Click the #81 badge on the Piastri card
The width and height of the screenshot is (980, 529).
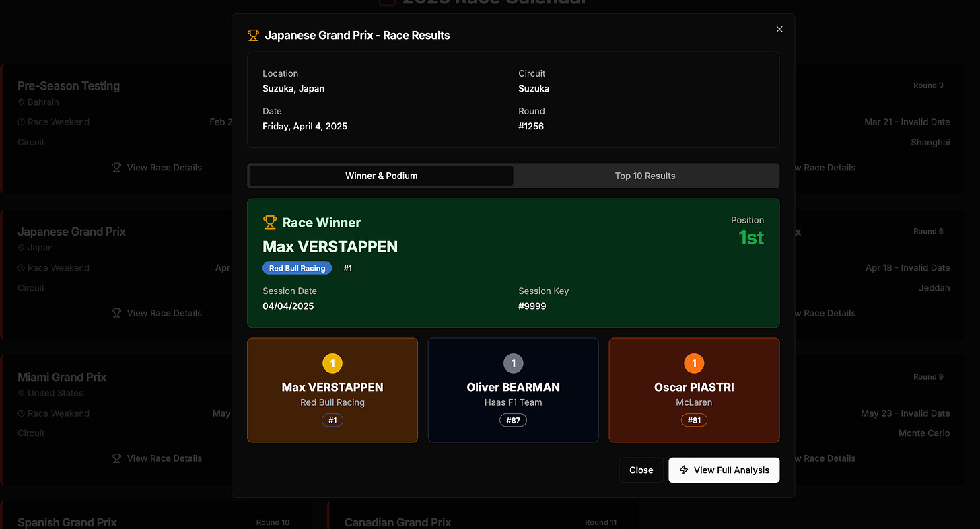point(694,420)
